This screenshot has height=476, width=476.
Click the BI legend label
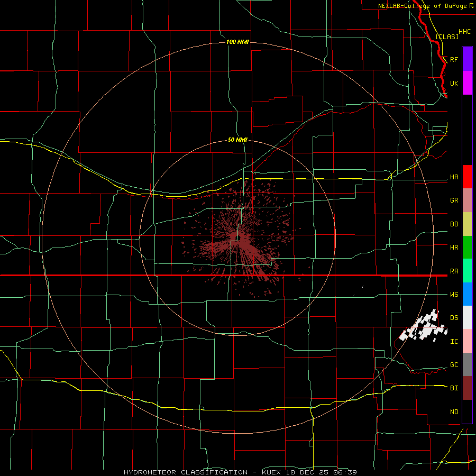(454, 388)
